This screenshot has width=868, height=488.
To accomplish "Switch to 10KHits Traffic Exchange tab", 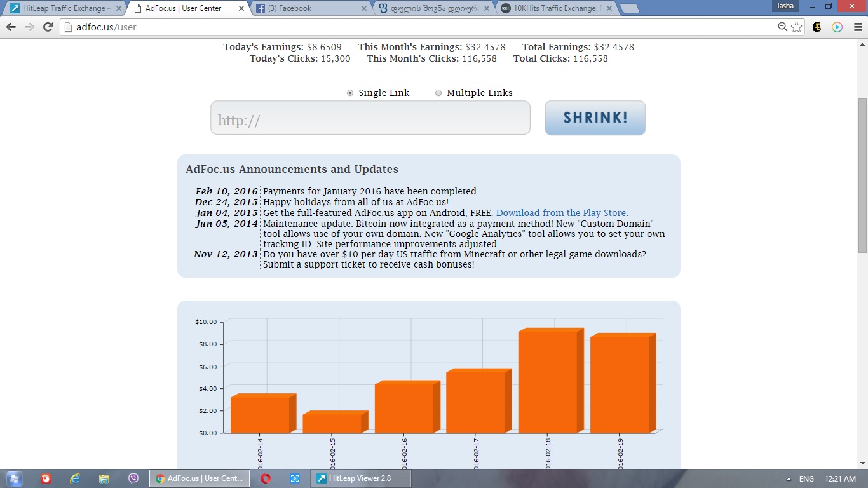I will click(x=557, y=8).
